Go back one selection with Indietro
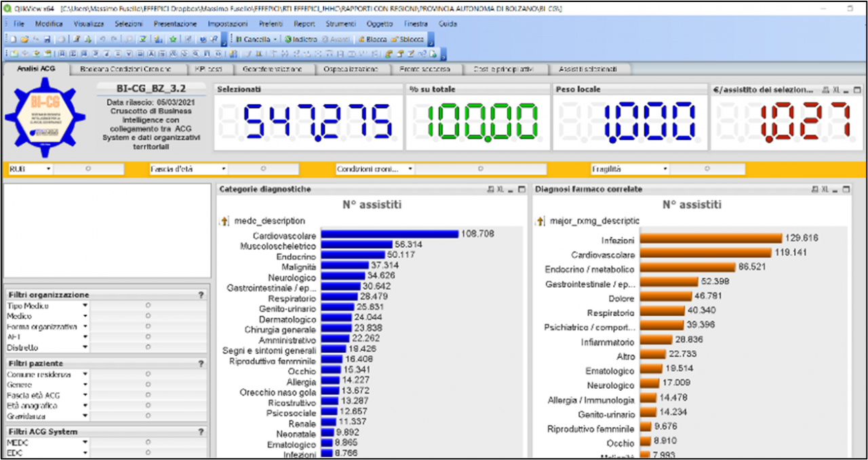 click(x=301, y=39)
